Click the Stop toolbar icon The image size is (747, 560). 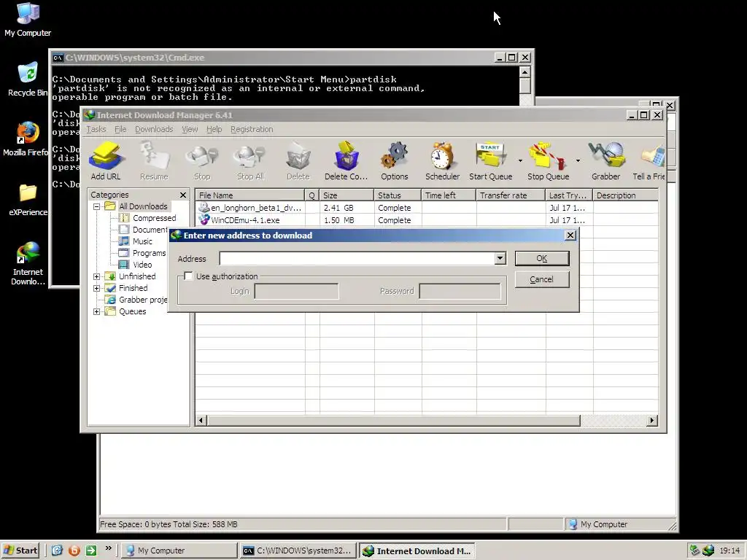(202, 160)
